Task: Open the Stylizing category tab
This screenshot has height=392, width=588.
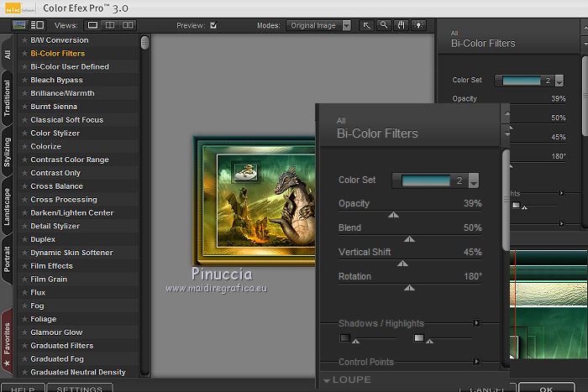Action: pyautogui.click(x=8, y=152)
